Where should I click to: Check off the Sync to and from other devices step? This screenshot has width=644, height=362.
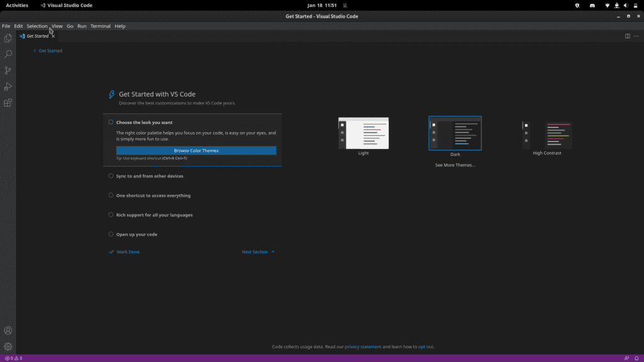click(x=111, y=176)
